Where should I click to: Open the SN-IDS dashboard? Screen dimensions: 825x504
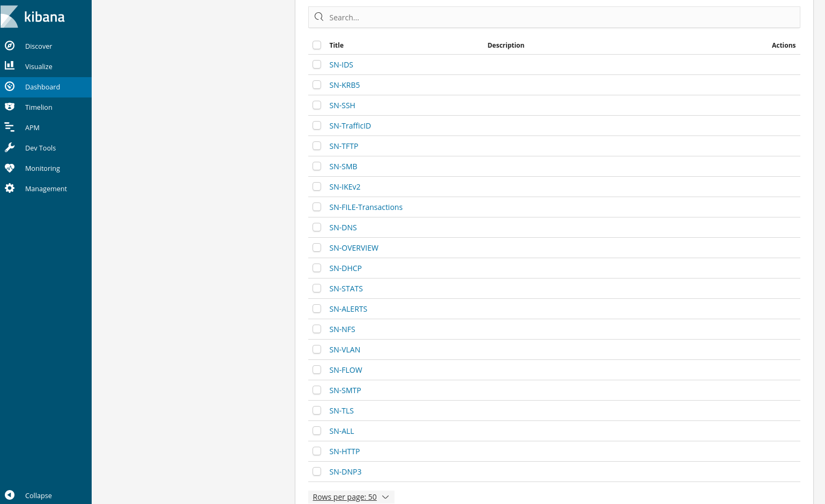341,65
